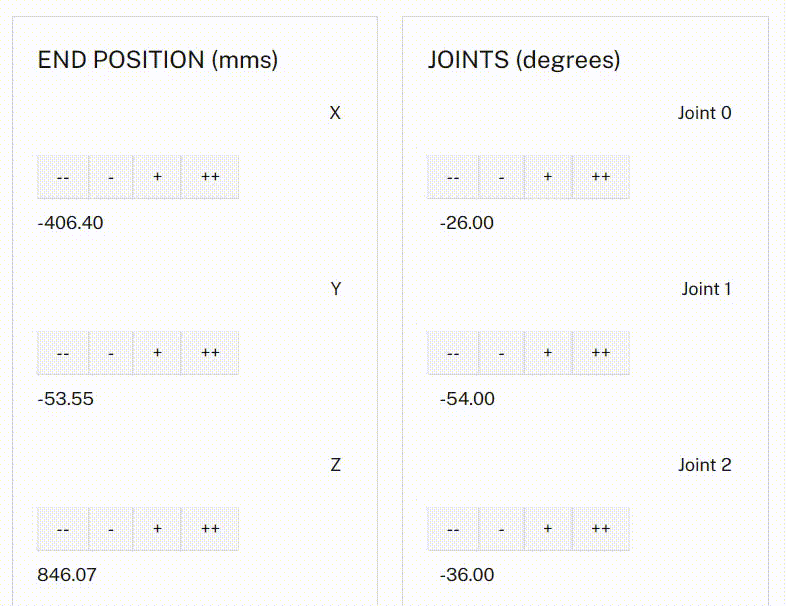Decrease Joint 2 with -- button
The height and width of the screenshot is (606, 786).
pyautogui.click(x=453, y=529)
